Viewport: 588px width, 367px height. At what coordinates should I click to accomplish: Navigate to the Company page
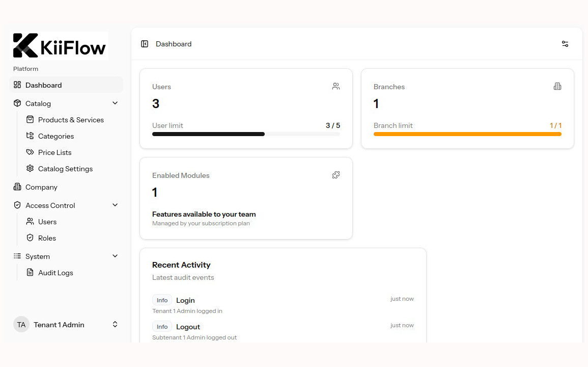[x=41, y=187]
